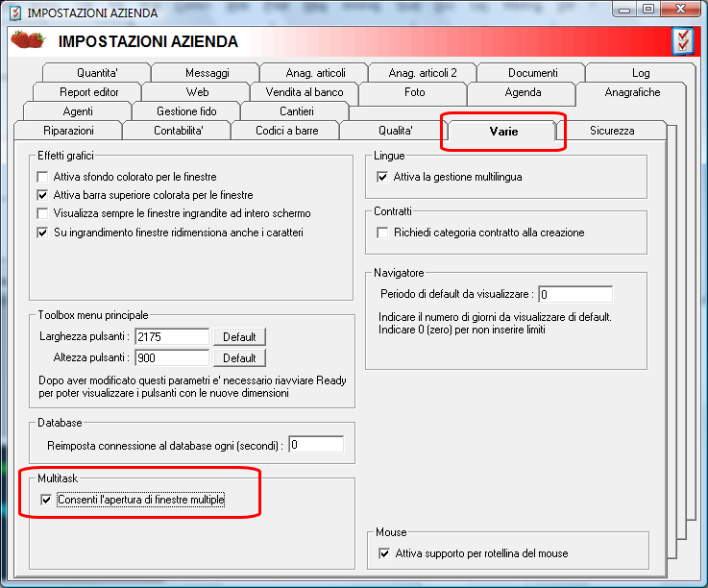Click the database reconnection seconds field
The image size is (708, 588).
[x=316, y=445]
